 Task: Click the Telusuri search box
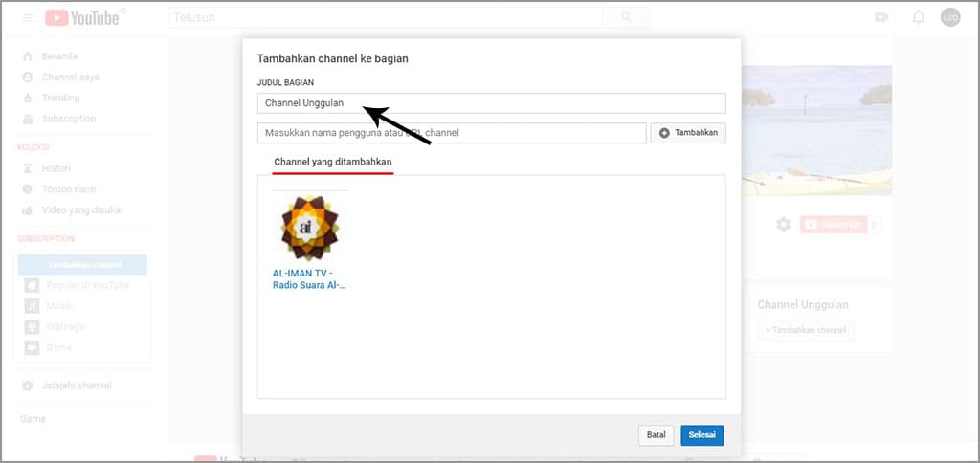[386, 17]
